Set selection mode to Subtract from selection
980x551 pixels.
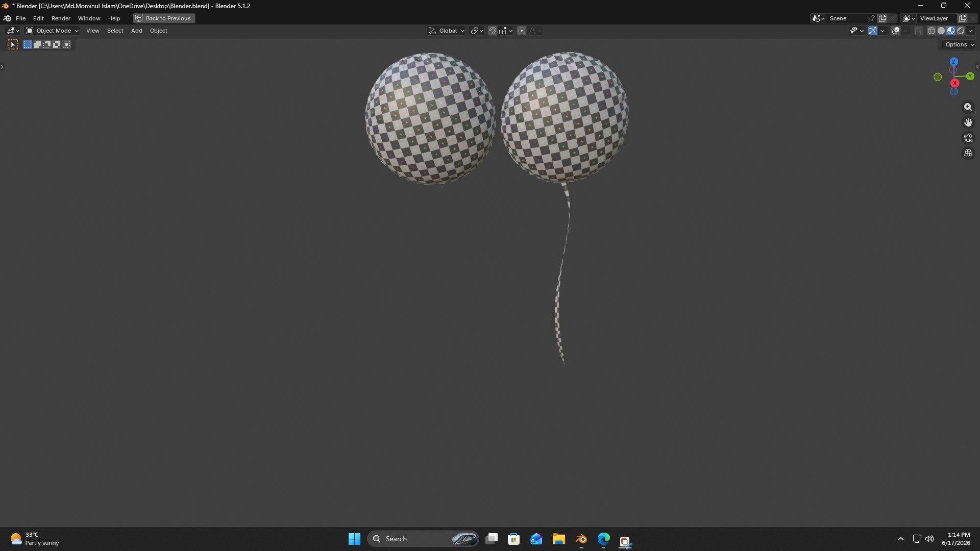point(47,45)
